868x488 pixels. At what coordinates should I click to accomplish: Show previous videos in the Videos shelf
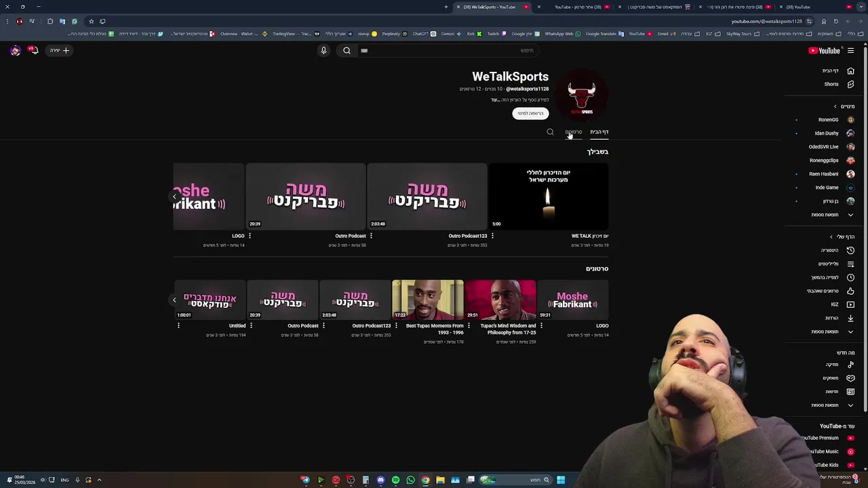[x=174, y=300]
